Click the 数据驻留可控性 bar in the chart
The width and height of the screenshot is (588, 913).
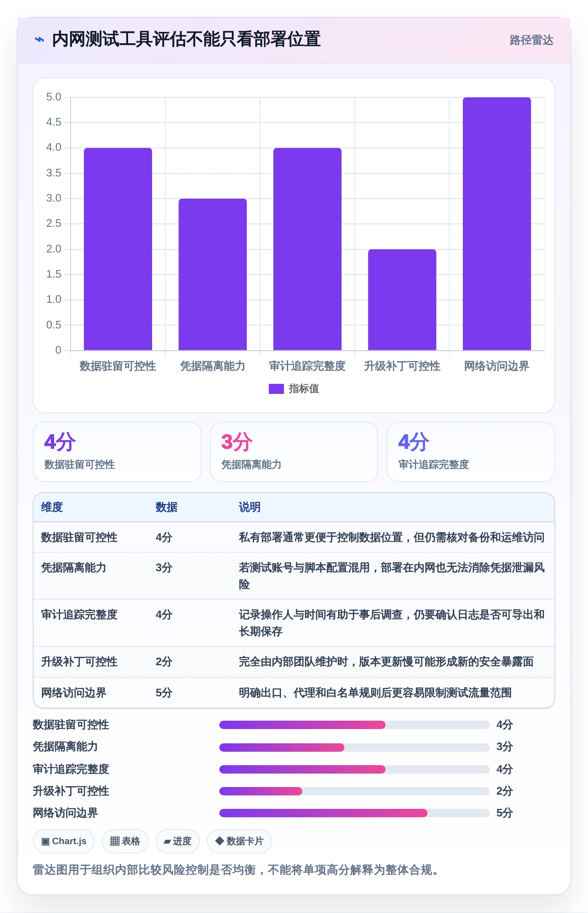[x=118, y=249]
